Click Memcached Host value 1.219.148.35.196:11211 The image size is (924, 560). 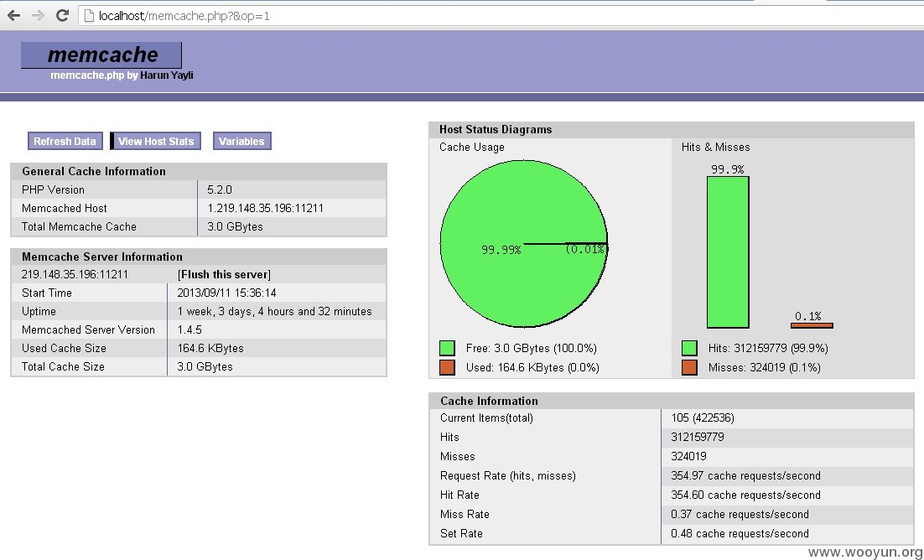265,208
